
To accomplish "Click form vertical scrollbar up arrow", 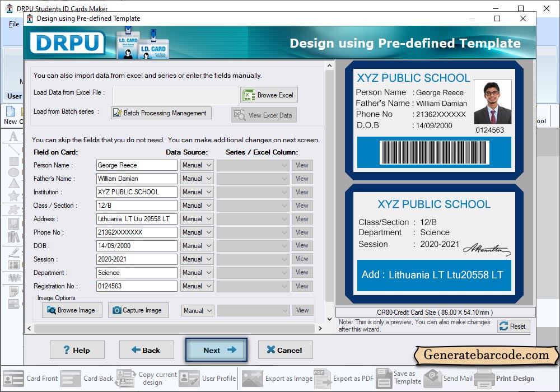I will [x=329, y=66].
